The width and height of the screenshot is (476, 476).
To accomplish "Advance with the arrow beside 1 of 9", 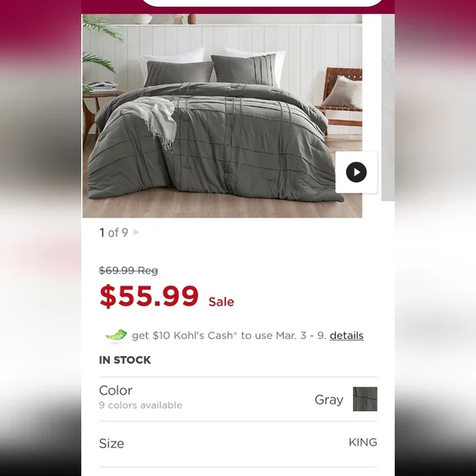I will click(136, 232).
